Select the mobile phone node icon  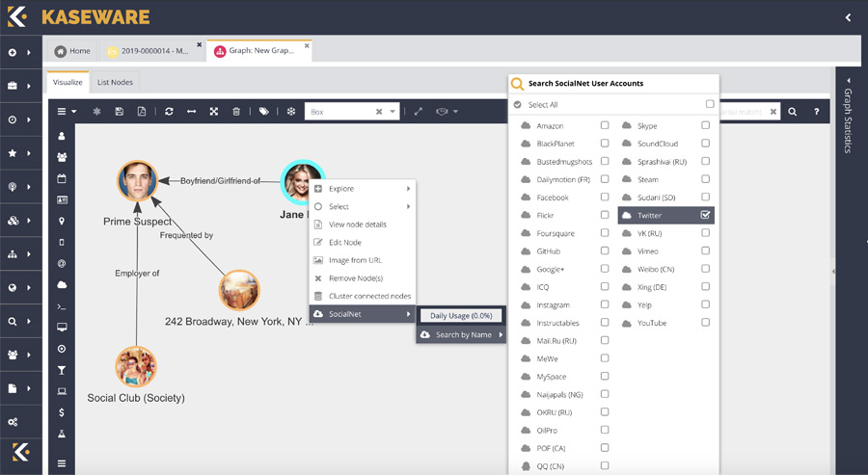[x=62, y=242]
